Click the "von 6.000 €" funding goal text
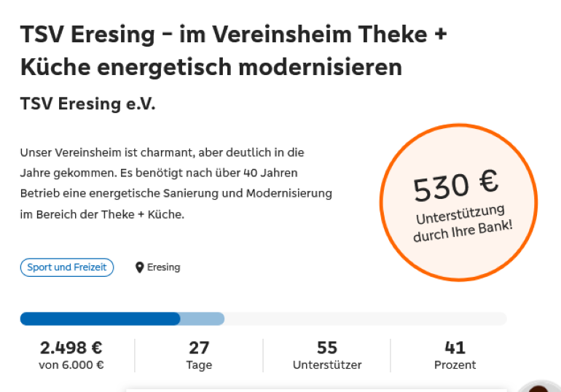Image resolution: width=561 pixels, height=392 pixels. [71, 365]
